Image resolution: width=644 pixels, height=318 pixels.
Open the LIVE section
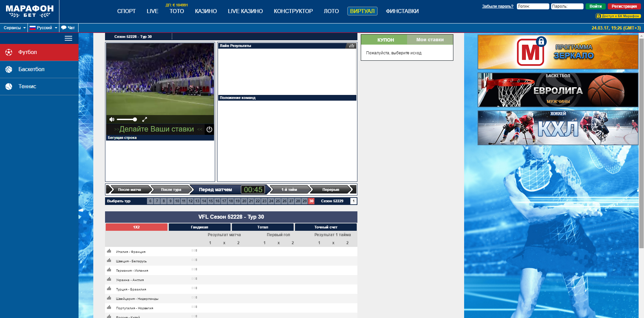tap(152, 11)
